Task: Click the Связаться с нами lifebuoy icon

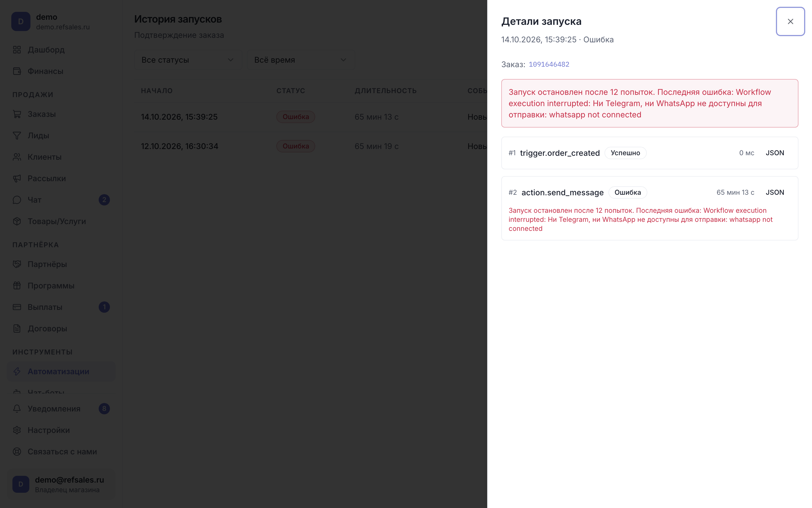Action: click(17, 452)
